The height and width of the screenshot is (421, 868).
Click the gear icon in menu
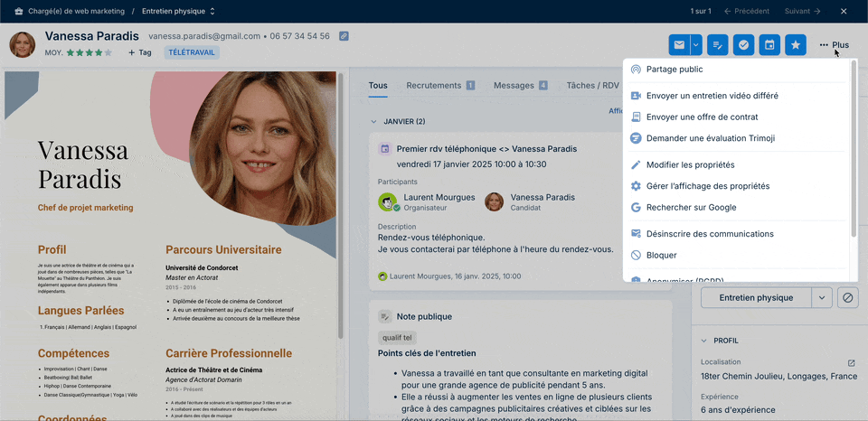pos(636,186)
